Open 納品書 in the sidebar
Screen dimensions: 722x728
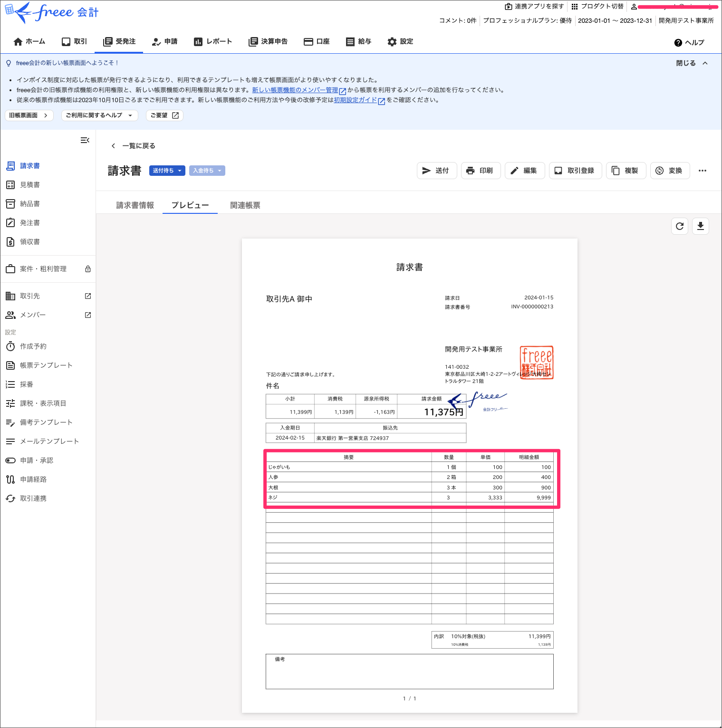(29, 204)
